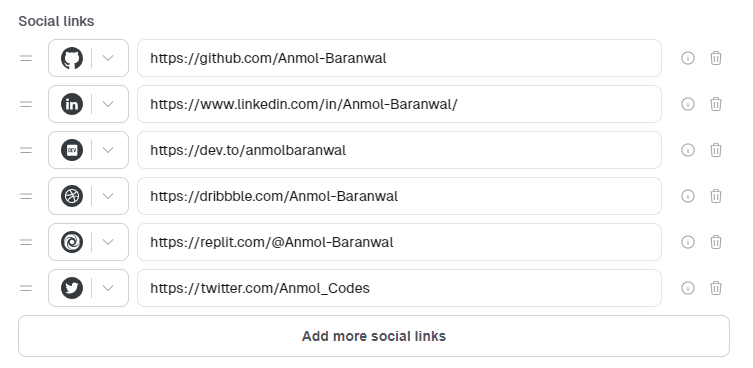The image size is (753, 368).
Task: Focus the LinkedIn URL text field
Action: click(x=400, y=104)
